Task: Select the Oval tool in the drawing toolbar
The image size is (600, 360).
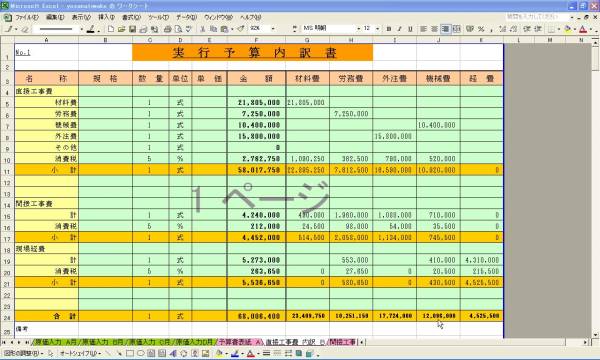Action: pos(140,353)
